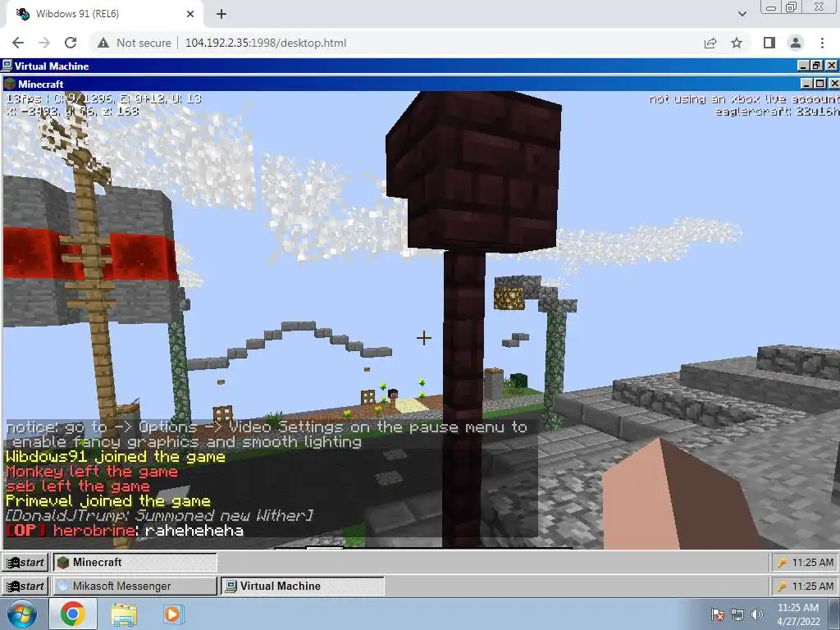
Task: Click the key tray icon in upper taskbar
Action: [782, 563]
